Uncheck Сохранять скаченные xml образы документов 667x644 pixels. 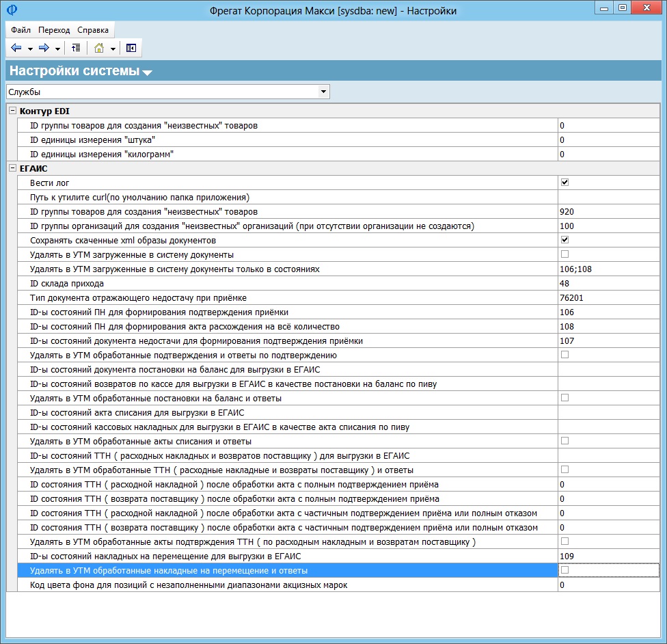point(565,240)
